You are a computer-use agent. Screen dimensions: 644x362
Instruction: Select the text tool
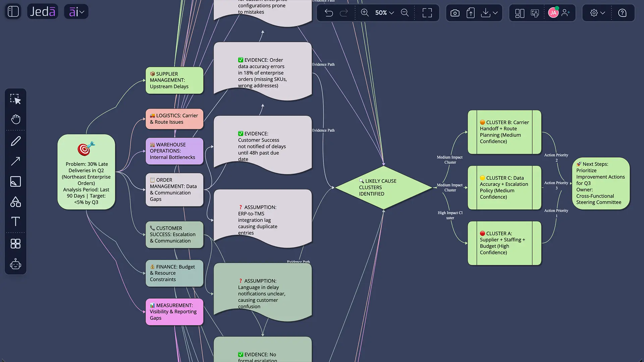click(15, 221)
